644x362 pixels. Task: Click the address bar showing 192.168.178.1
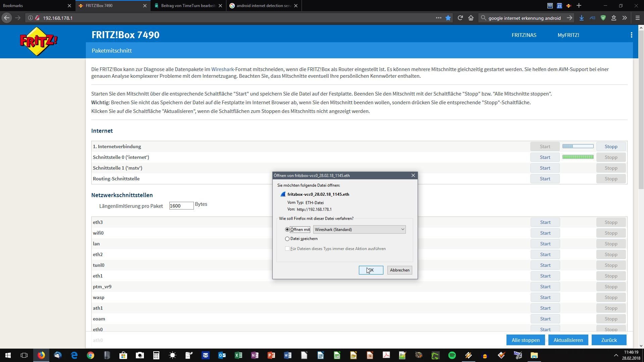(235, 18)
